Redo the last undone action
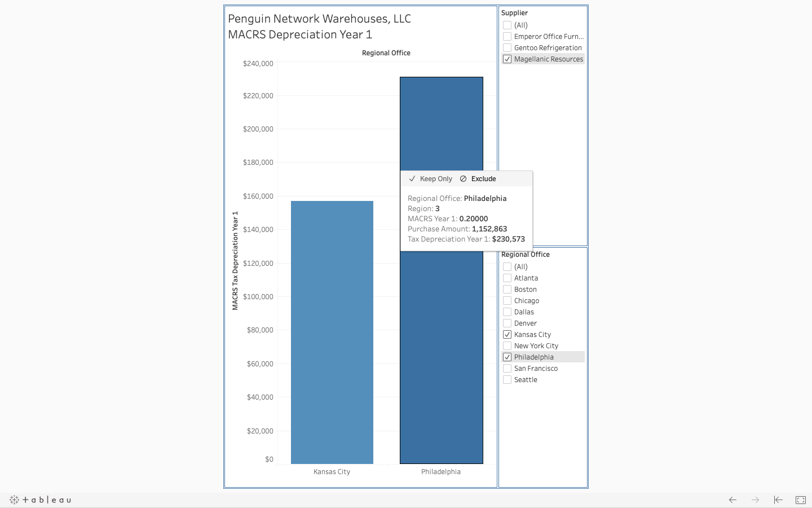 (x=755, y=500)
